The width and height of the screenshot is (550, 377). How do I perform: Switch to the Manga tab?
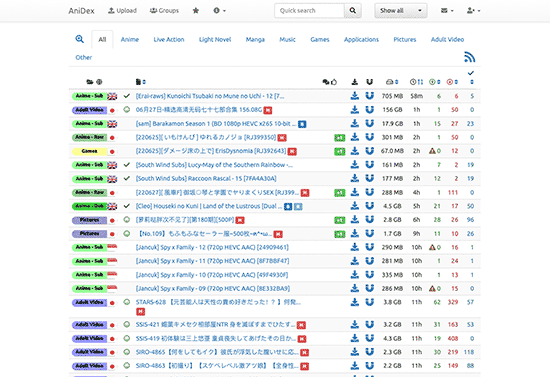(255, 39)
